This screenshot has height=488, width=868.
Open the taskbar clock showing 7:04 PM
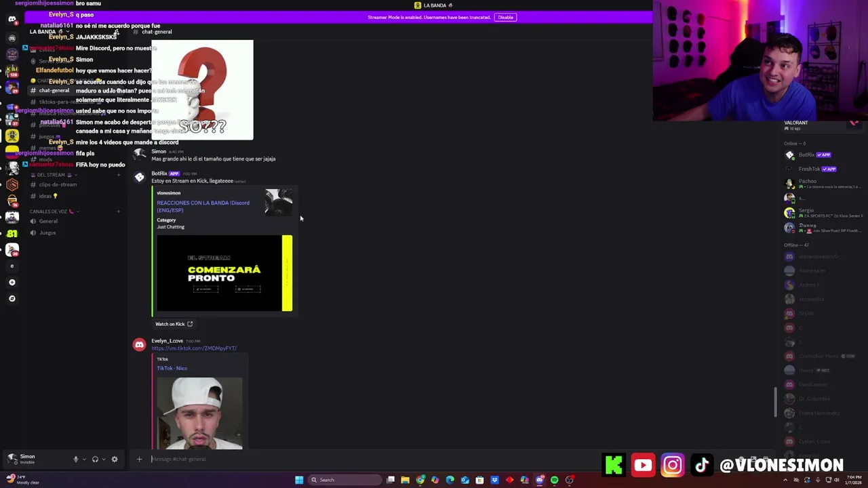[x=854, y=480]
